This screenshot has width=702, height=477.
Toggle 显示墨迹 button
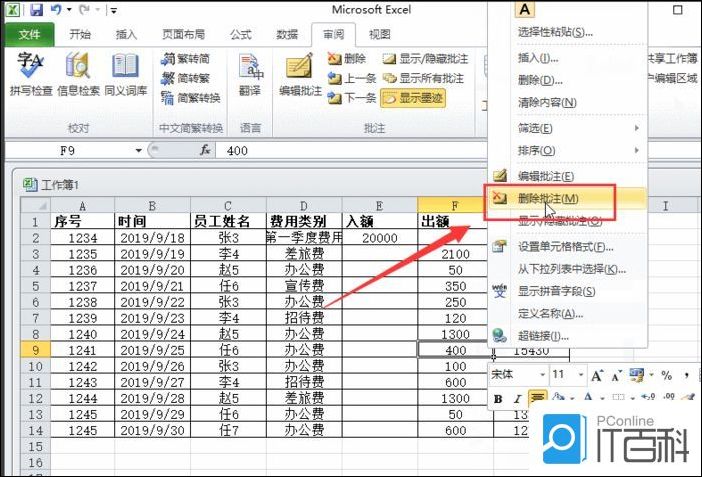pos(413,98)
